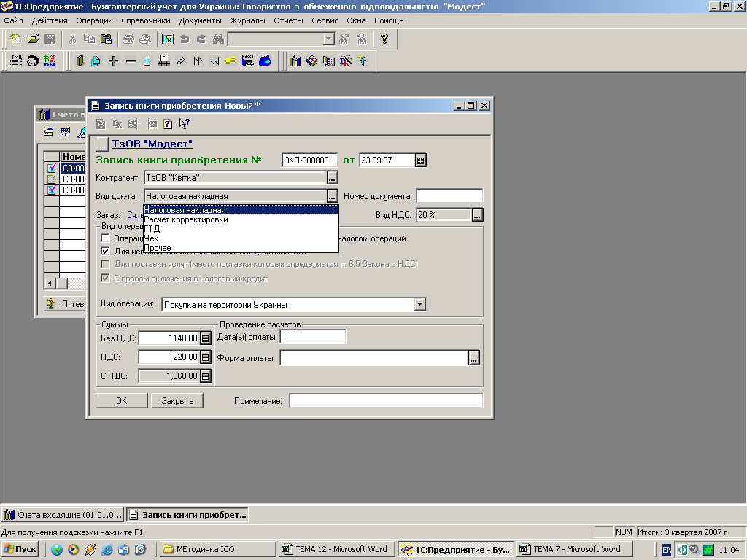Click the calculator icon beside С НДС sum

click(x=205, y=376)
